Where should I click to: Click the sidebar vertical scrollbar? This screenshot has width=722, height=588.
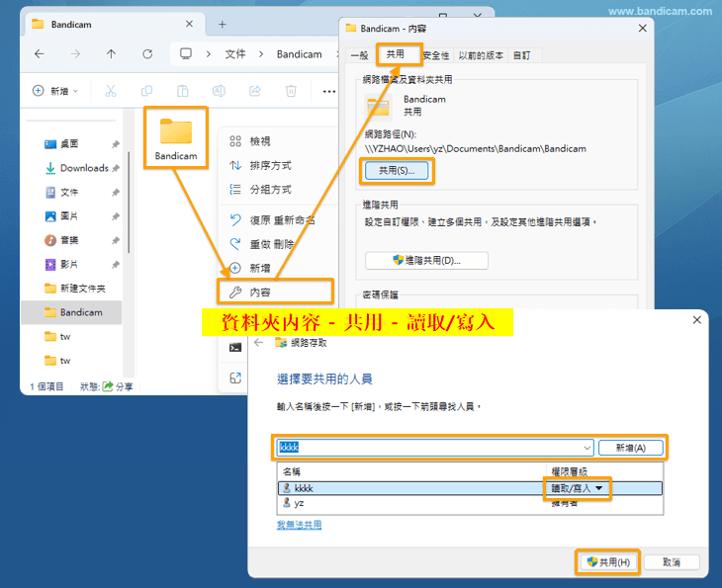point(129,203)
